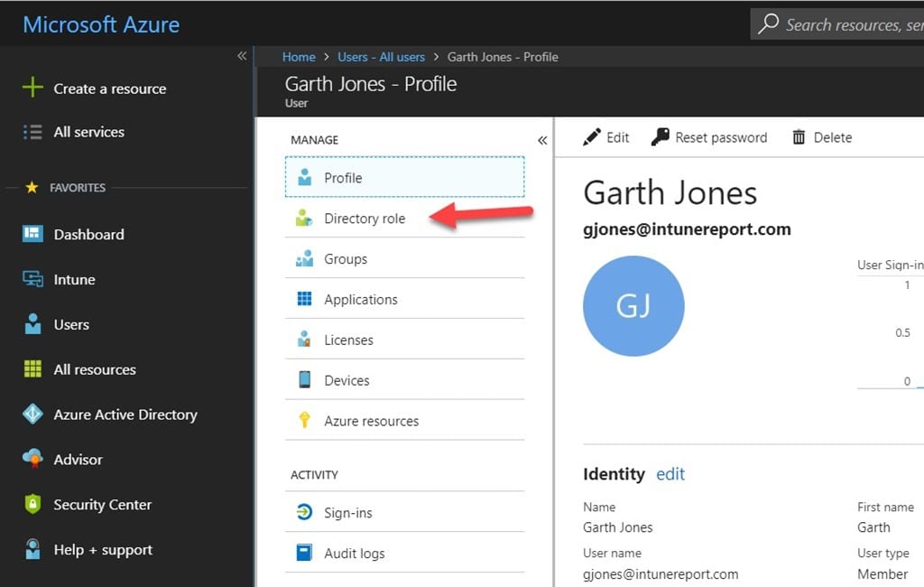Open the Security Center shield icon
This screenshot has width=924, height=587.
point(32,504)
